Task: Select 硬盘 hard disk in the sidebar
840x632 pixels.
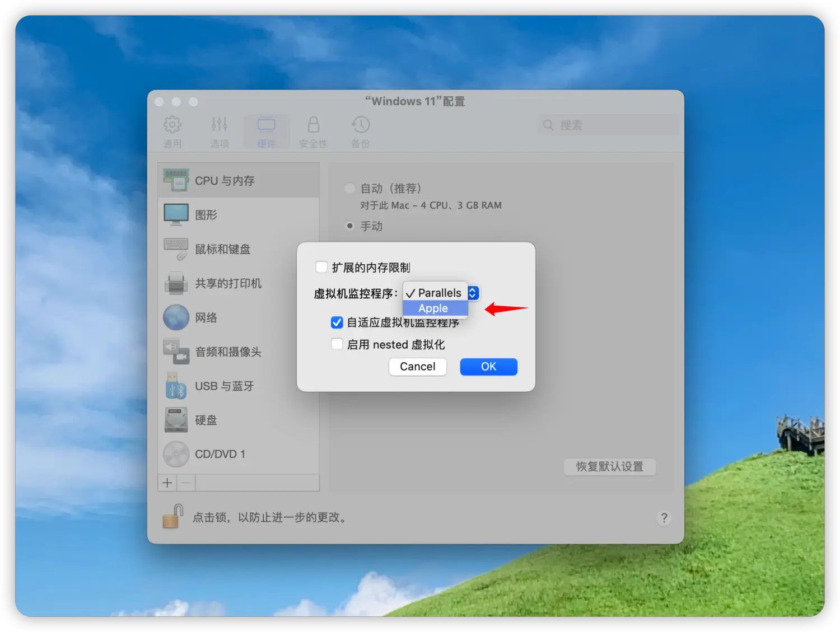Action: (239, 420)
